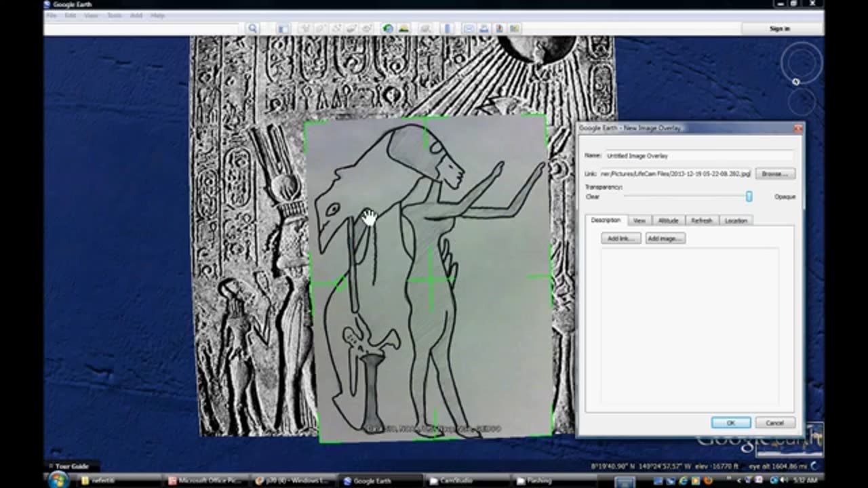Switch to the Altitude tab

(668, 220)
